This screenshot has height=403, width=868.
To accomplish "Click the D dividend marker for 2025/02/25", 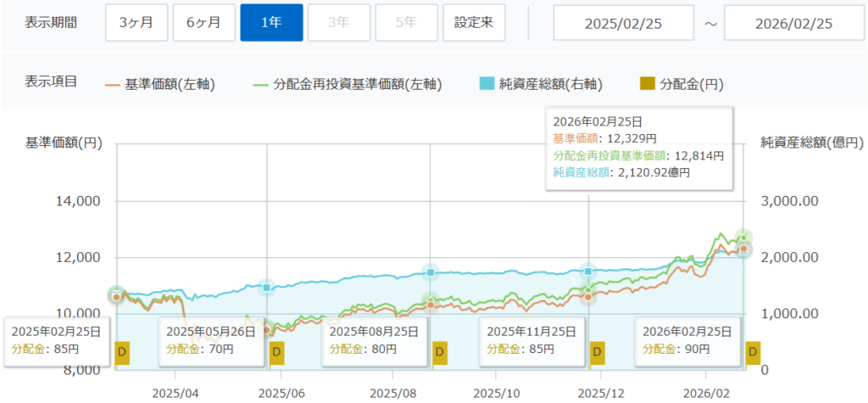I will 122,350.
